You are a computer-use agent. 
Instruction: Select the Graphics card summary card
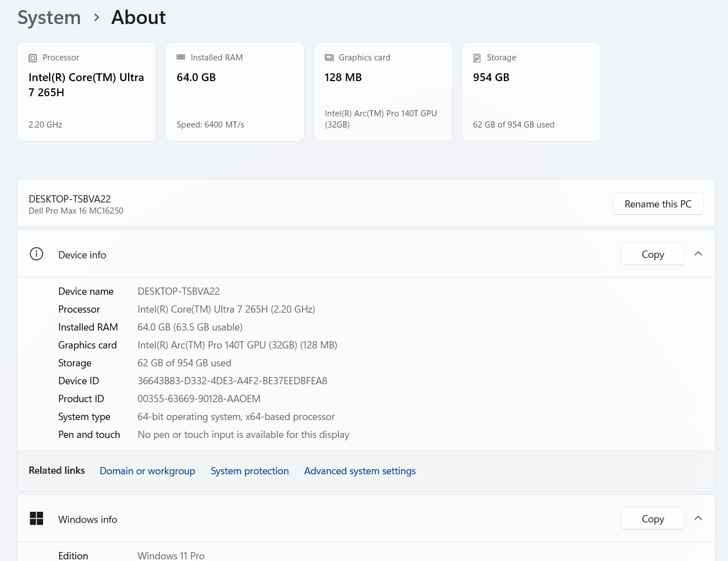click(x=383, y=92)
